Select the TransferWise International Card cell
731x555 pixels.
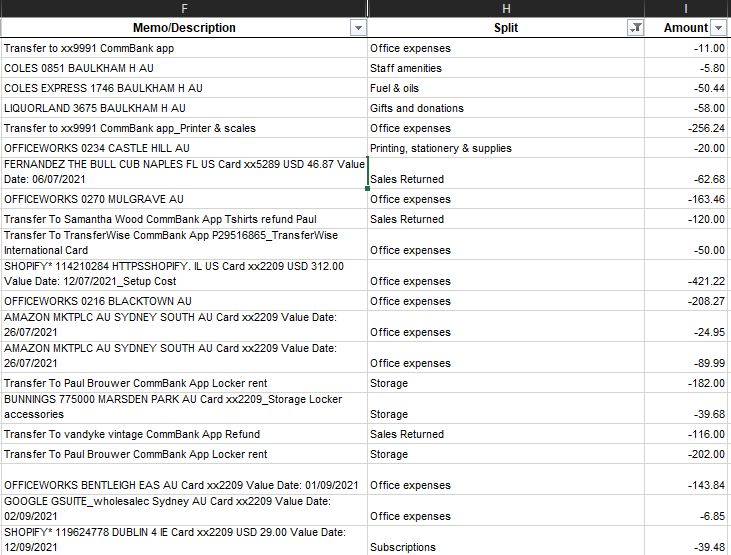pos(184,244)
